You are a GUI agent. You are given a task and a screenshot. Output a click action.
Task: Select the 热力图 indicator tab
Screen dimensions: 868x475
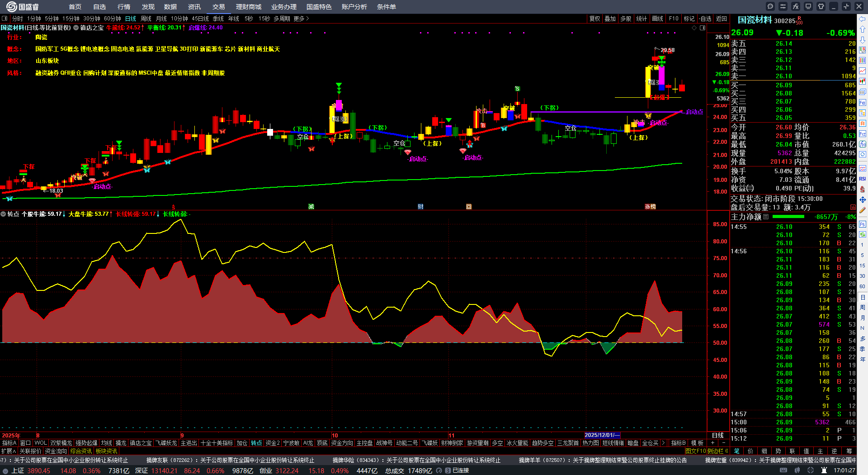click(x=590, y=443)
